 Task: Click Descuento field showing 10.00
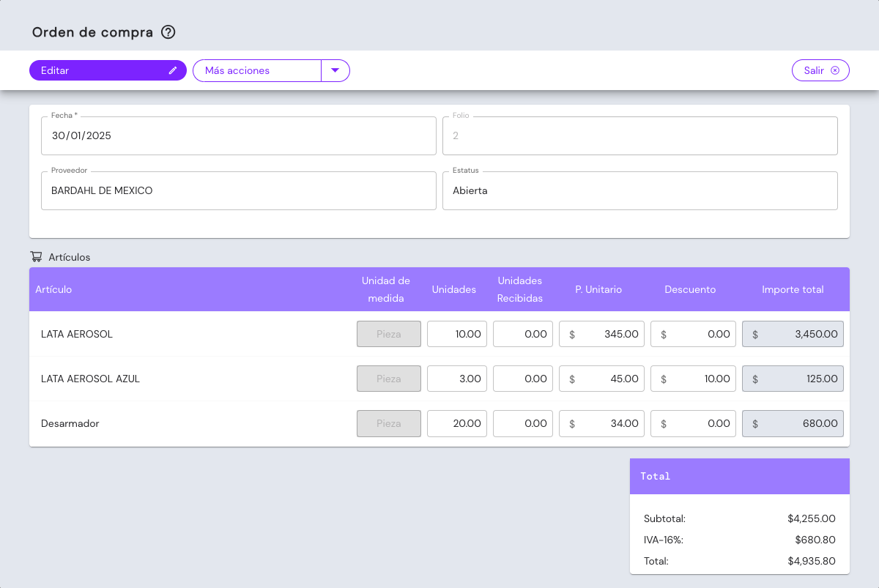pos(693,379)
